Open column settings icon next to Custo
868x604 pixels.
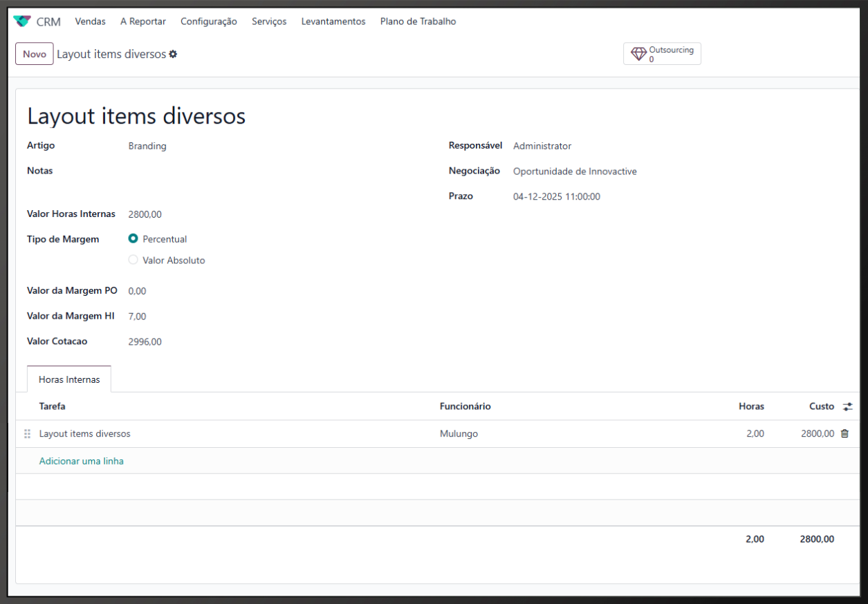(847, 407)
